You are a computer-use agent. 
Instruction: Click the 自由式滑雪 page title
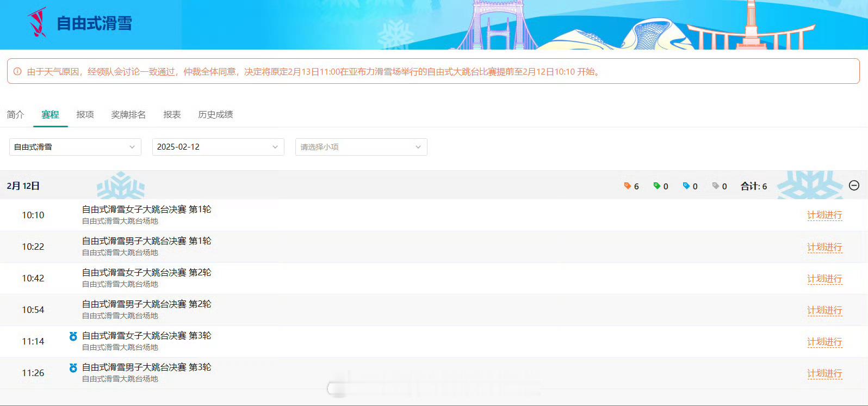coord(95,23)
